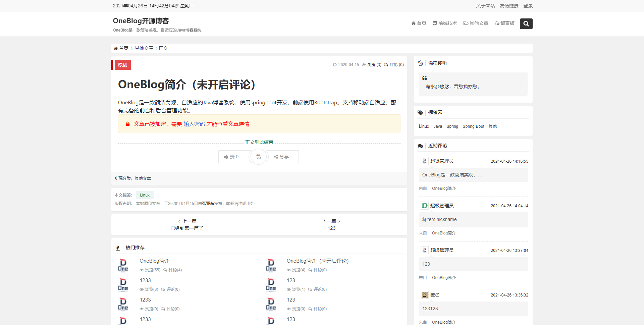644x325 pixels.
Task: Click 友情链接 in the top bar
Action: [x=508, y=6]
